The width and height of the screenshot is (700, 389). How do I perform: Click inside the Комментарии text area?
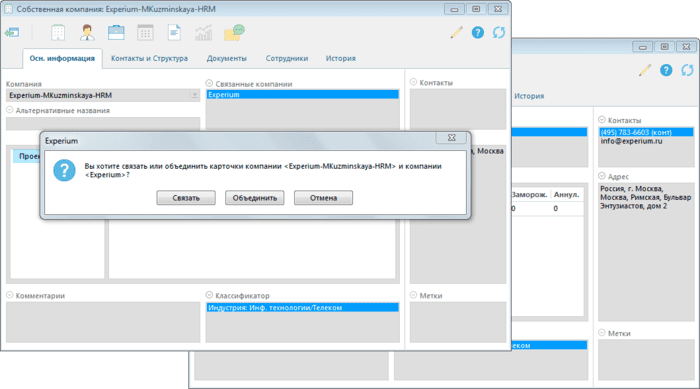click(x=103, y=322)
